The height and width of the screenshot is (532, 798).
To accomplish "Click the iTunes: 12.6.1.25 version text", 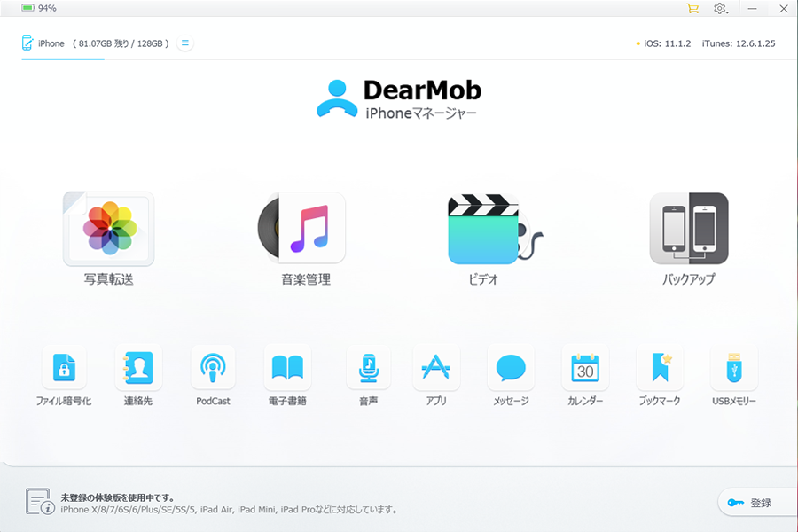I will tap(739, 43).
